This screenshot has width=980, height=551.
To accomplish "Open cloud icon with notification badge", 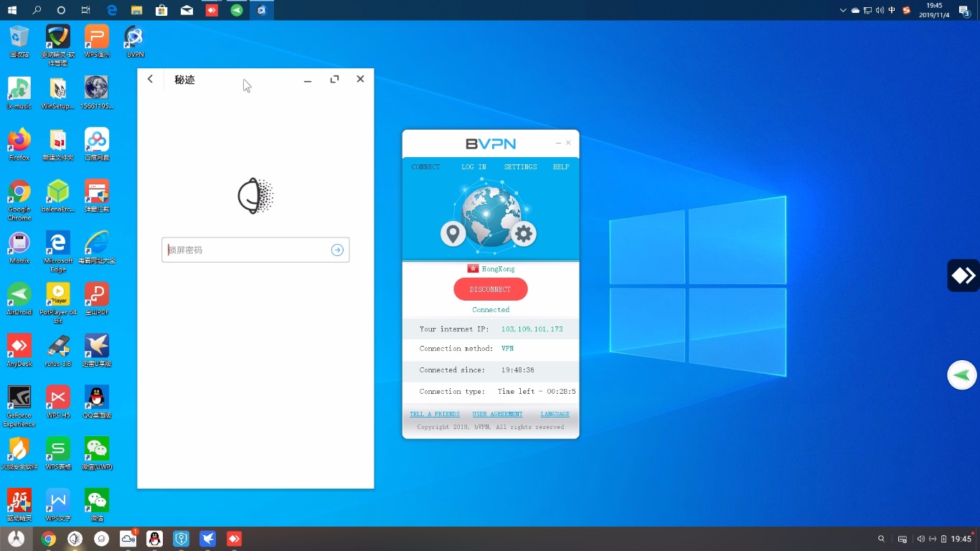I will click(x=128, y=539).
